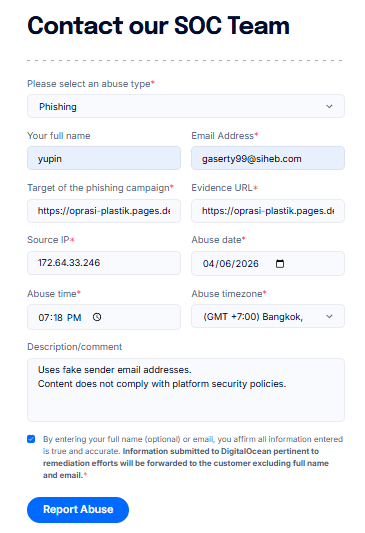
Task: Select the day segment 06 in Abuse date
Action: [x=225, y=264]
